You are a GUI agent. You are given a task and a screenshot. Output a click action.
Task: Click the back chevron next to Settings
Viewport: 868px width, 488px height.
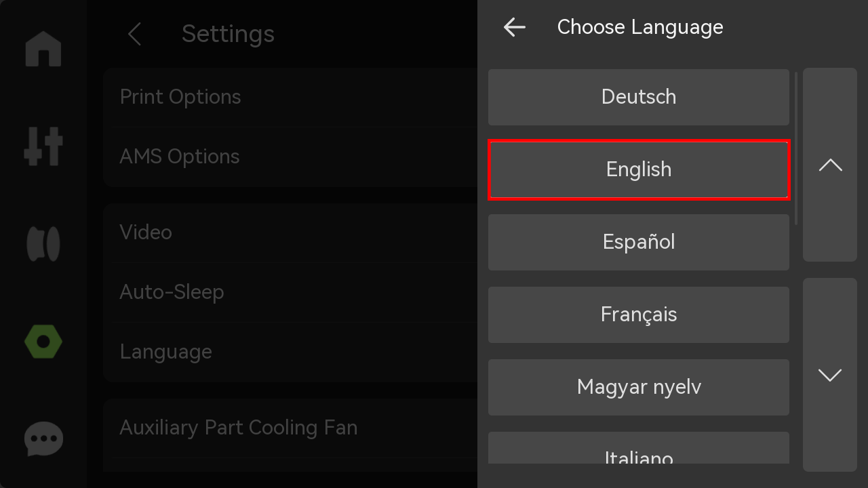[x=134, y=34]
